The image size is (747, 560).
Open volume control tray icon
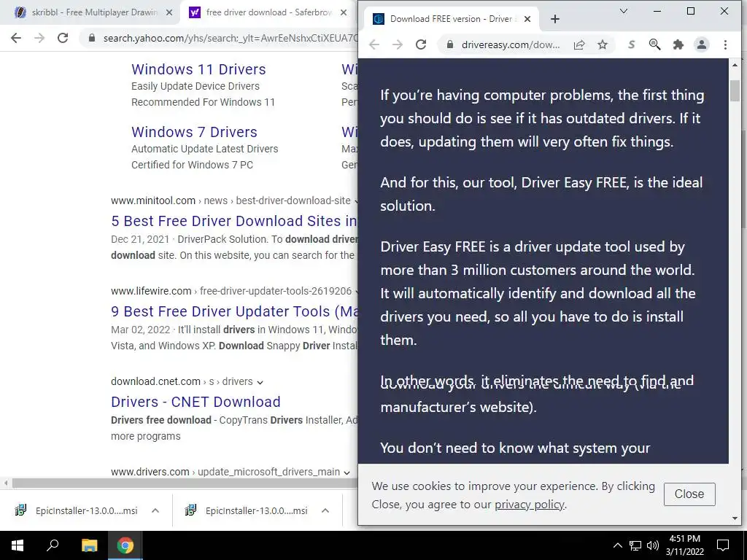(x=653, y=545)
